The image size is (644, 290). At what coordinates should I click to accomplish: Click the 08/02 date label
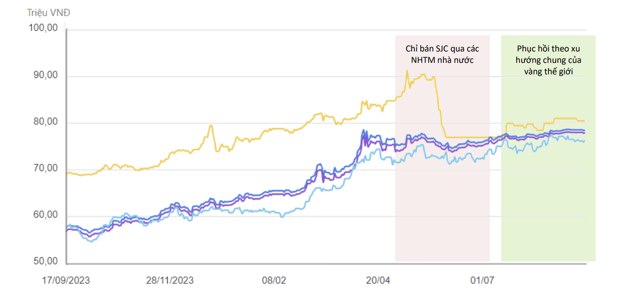274,280
